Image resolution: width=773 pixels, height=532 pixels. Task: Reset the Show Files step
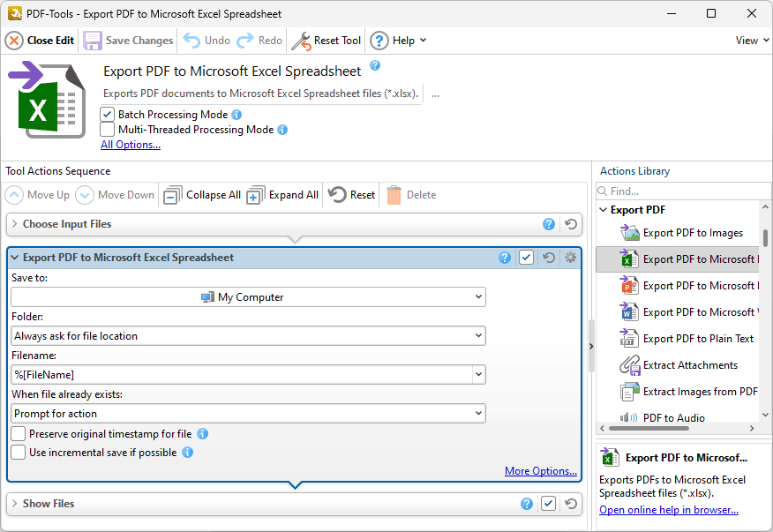coord(571,504)
